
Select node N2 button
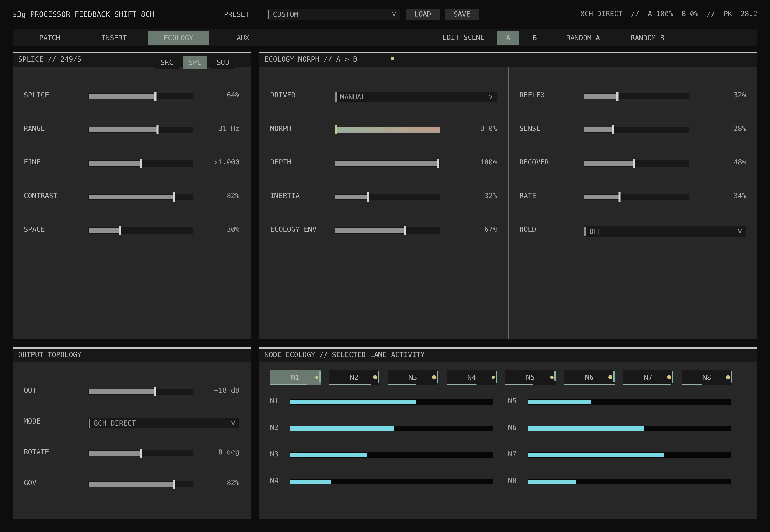click(x=354, y=377)
